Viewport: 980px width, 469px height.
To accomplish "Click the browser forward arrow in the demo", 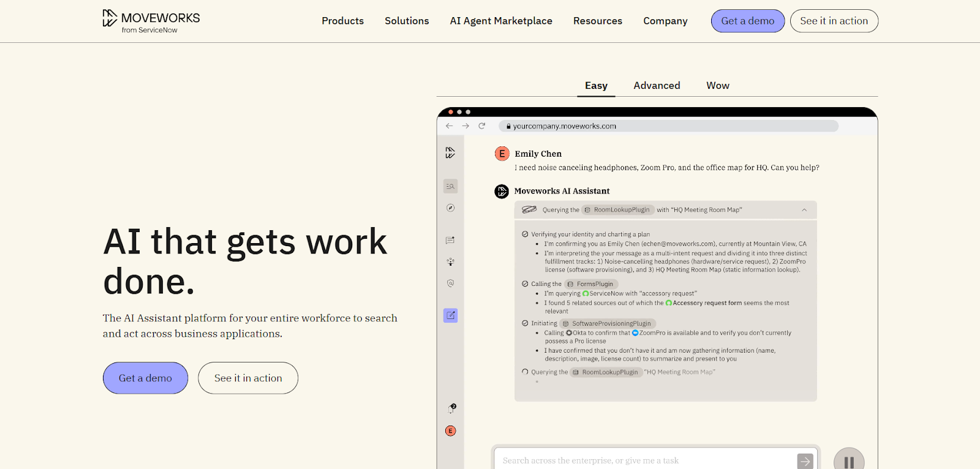I will [466, 126].
